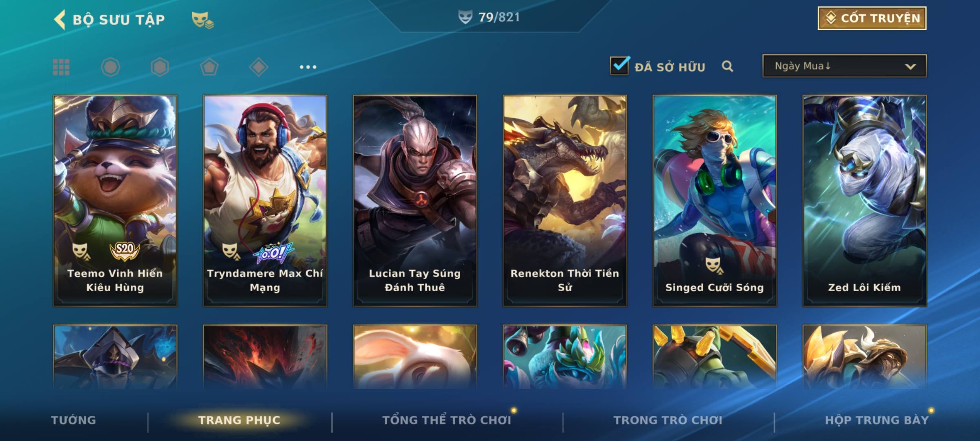Open the mask and coins skin shop icon
The width and height of the screenshot is (980, 441).
(203, 20)
